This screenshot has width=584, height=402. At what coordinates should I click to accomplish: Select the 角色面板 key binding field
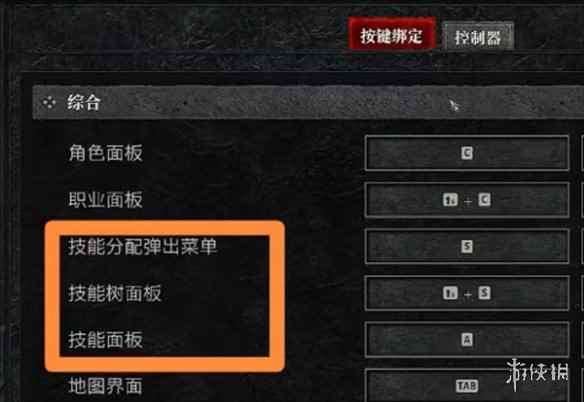click(467, 153)
